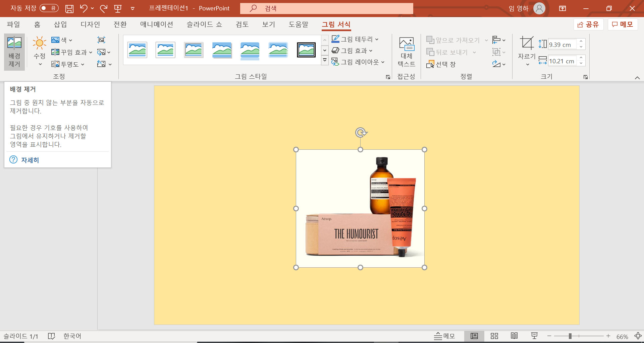Click the user account avatar icon

[539, 8]
